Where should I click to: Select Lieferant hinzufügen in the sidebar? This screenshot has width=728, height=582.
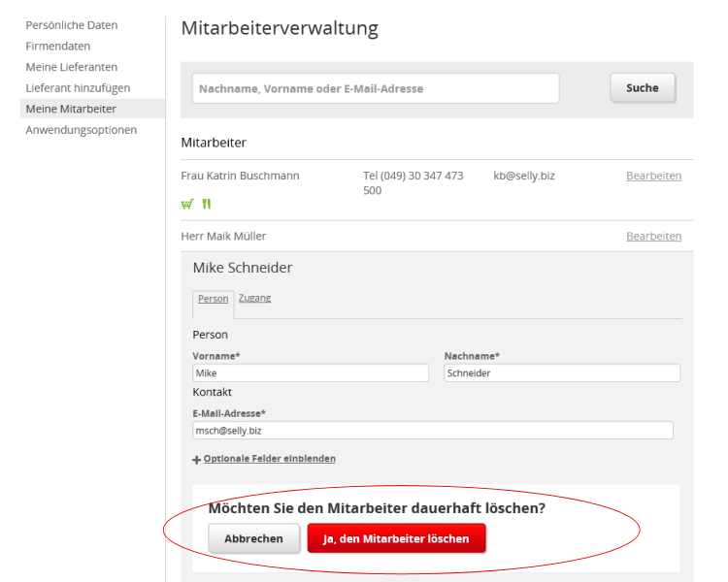pyautogui.click(x=78, y=87)
